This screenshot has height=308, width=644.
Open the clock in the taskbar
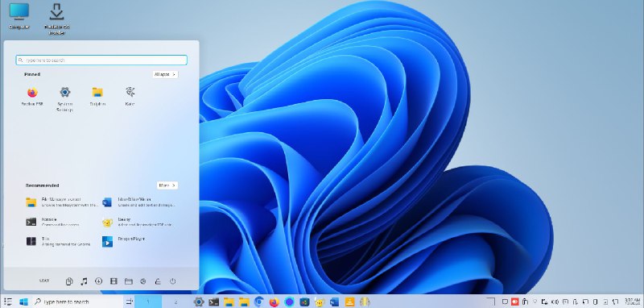(632, 302)
